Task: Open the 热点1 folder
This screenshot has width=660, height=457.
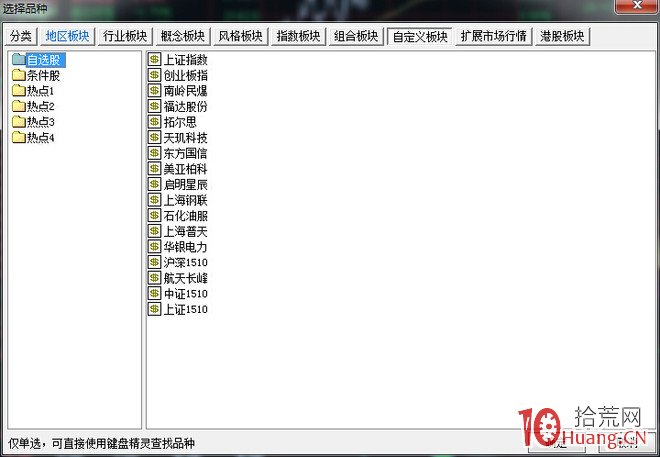Action: click(x=40, y=91)
